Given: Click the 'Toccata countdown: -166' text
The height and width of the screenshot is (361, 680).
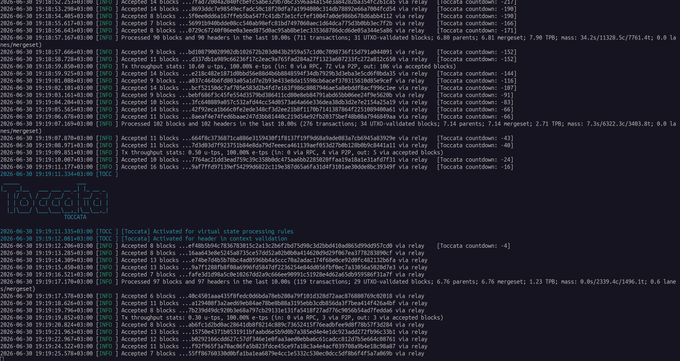Looking at the screenshot, I should click(477, 23).
